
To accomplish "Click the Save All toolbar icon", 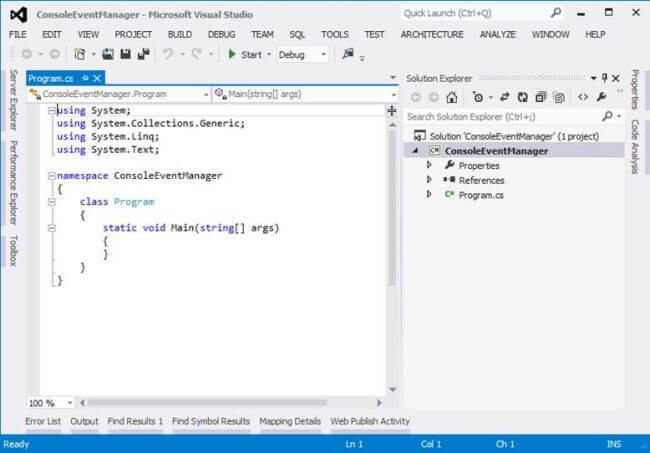I will (x=143, y=54).
